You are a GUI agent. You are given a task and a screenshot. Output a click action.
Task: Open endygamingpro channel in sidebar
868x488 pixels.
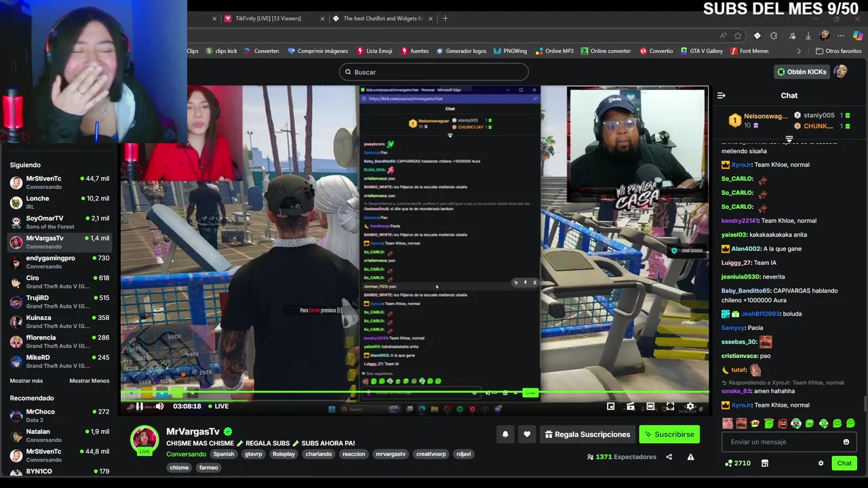pyautogui.click(x=59, y=262)
